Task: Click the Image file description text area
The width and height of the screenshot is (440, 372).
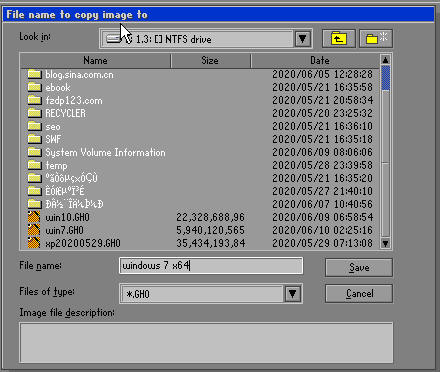Action: point(206,342)
